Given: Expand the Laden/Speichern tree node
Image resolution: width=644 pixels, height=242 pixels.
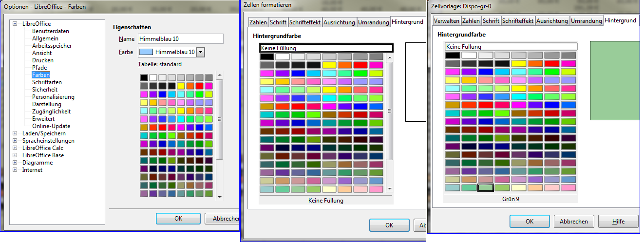Looking at the screenshot, I should pos(15,133).
